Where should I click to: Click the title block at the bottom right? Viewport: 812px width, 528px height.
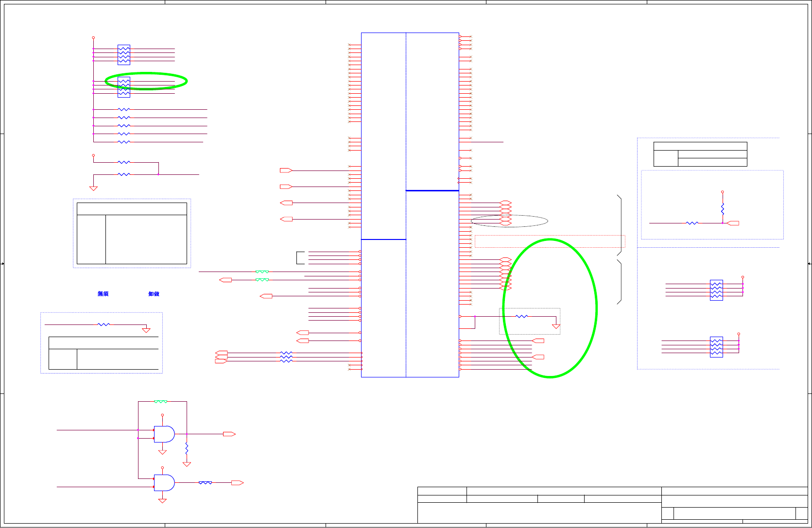click(x=613, y=505)
